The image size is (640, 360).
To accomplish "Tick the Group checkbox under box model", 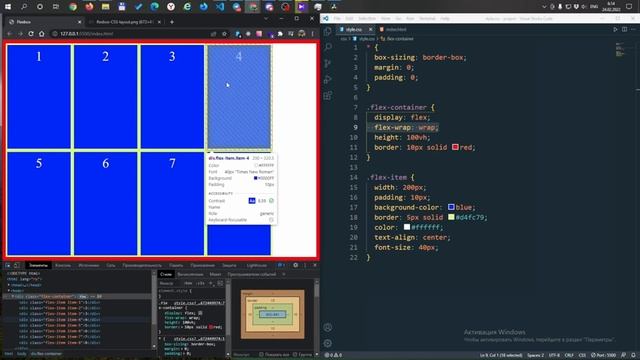I will pyautogui.click(x=295, y=354).
